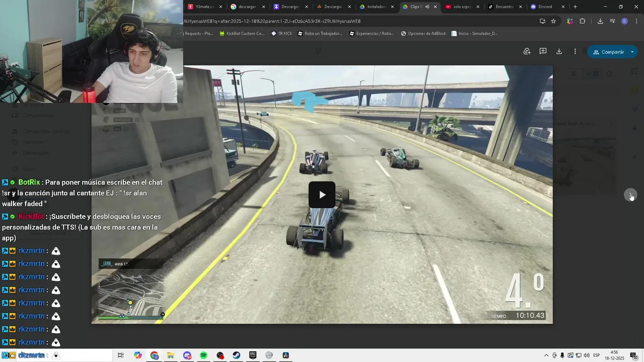Viewport: 644px width, 362px height.
Task: Open the microphone tray icon
Action: [x=562, y=355]
